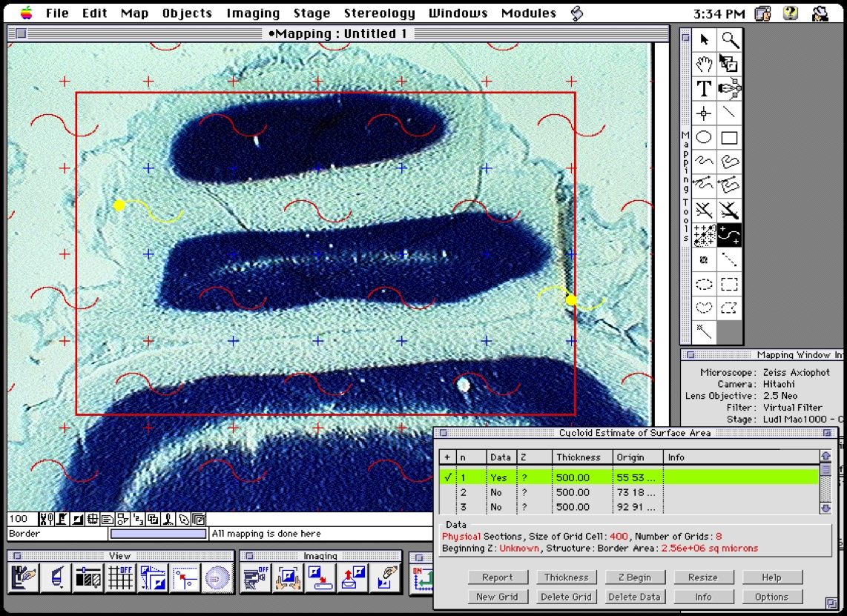Toggle checkmark on grid row 1
This screenshot has height=616, width=847.
447,477
